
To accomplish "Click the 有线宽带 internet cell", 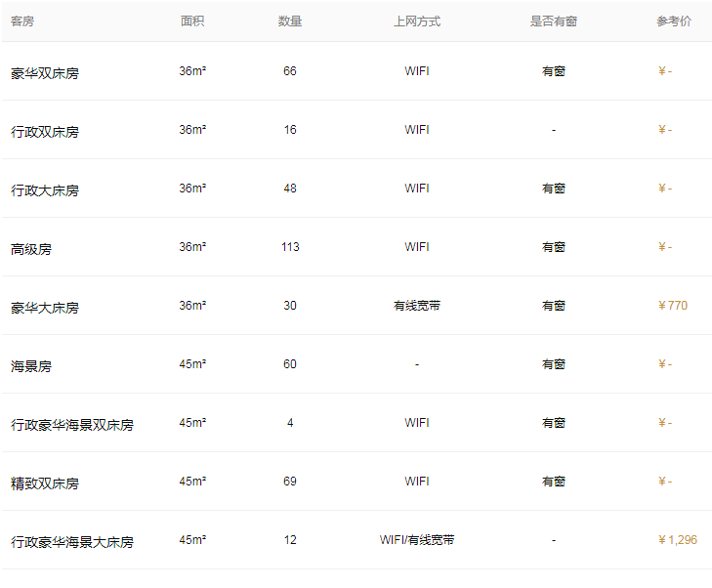I will coord(417,306).
